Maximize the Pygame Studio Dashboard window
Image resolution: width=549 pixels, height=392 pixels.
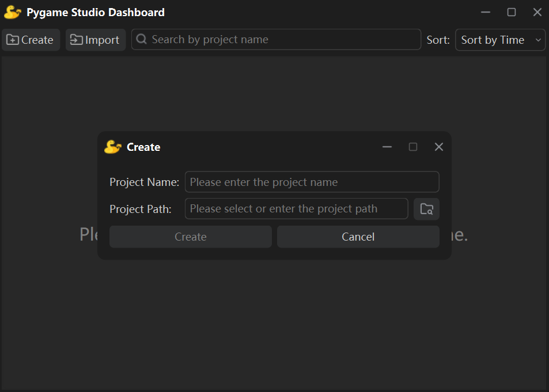pos(511,12)
